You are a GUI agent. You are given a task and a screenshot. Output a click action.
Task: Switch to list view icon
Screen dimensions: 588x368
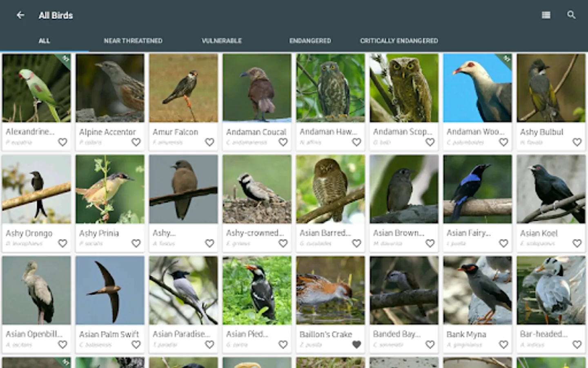pyautogui.click(x=546, y=15)
